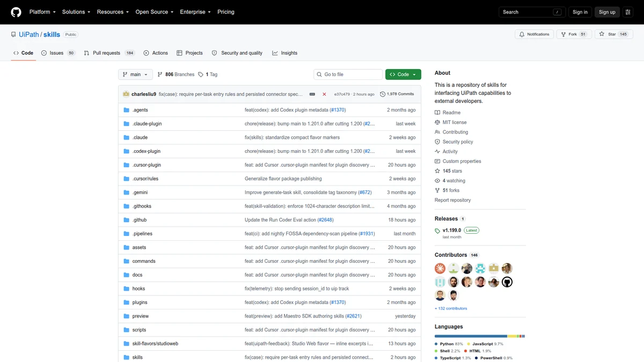The height and width of the screenshot is (362, 644).
Task: Expand the Platform menu
Action: 43,12
